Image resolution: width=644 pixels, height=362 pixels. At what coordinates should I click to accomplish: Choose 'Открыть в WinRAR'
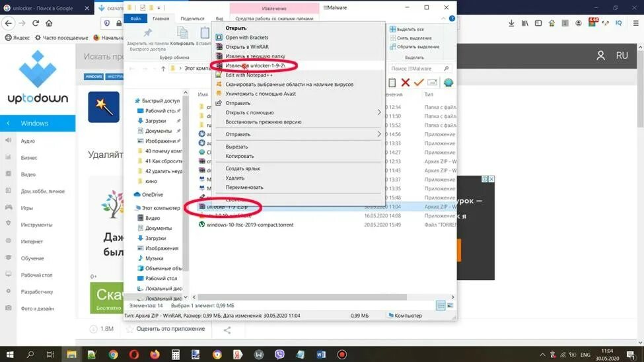pos(247,47)
